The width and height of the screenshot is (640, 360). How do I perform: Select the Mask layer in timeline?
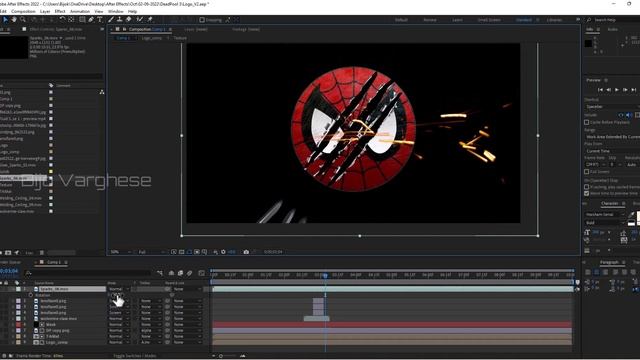pos(51,324)
